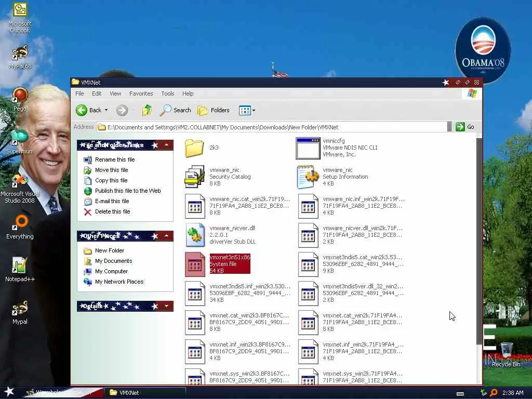Click the clock showing 2:38 AM
This screenshot has width=532, height=399.
point(513,393)
